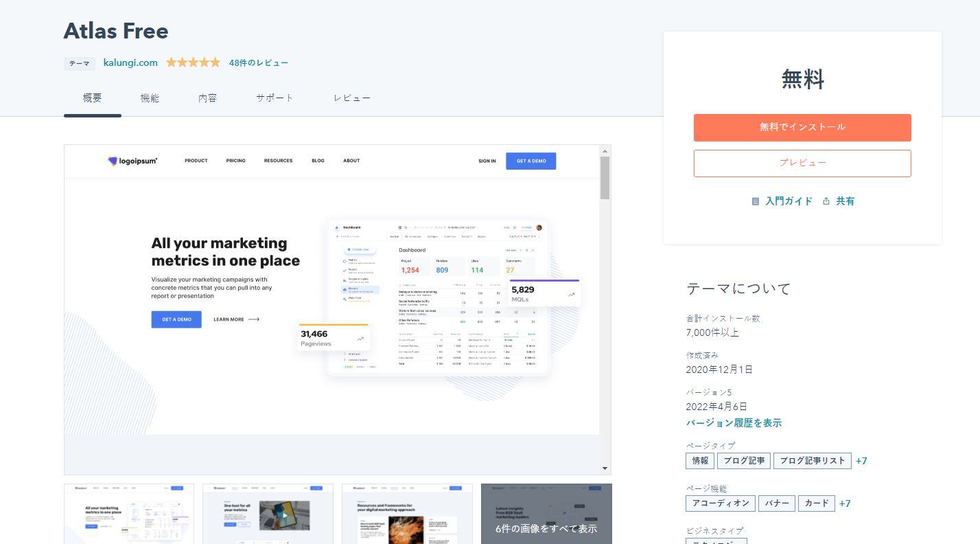Click the preview vertical scrollbar thumb
Screen dimensions: 980x544
(x=605, y=178)
